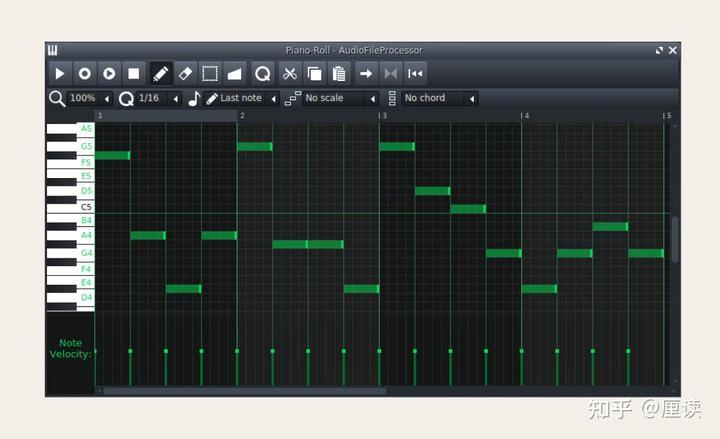This screenshot has width=720, height=439.
Task: Detach the Piano-Roll window icon
Action: pos(659,50)
